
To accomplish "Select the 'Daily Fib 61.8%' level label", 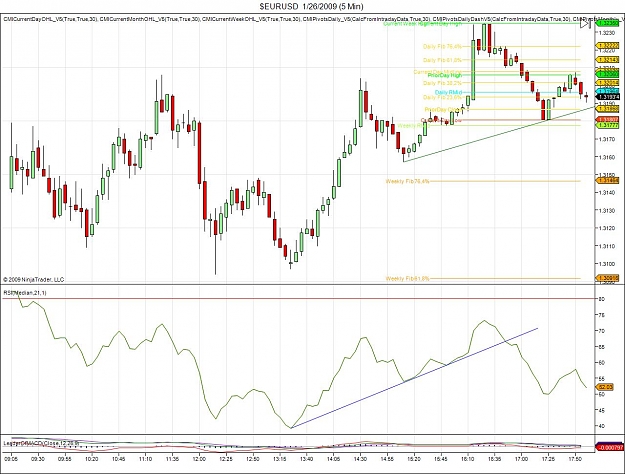I will pos(442,60).
